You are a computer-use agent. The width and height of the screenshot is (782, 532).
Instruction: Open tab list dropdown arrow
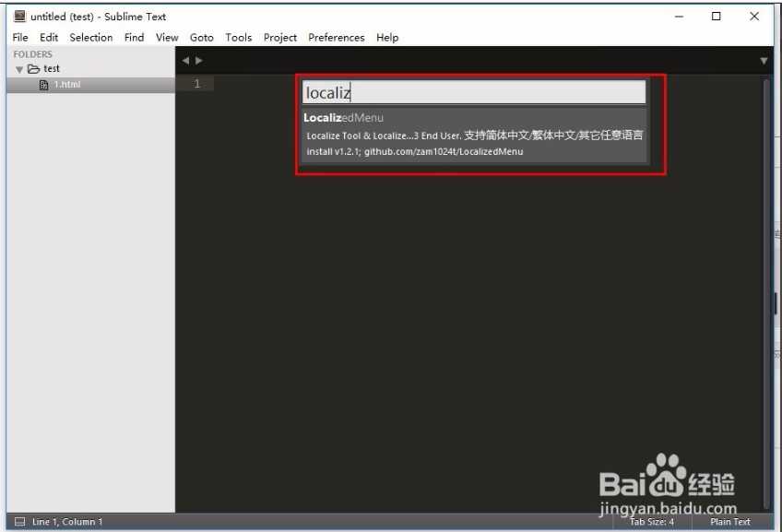[764, 61]
